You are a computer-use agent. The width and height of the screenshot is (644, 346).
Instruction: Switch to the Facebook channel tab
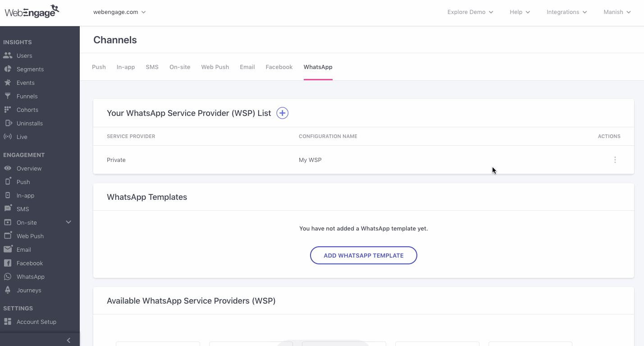pos(279,67)
